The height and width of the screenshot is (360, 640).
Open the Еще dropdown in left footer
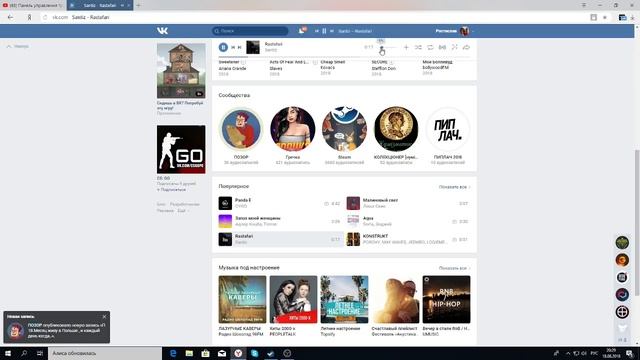[x=183, y=211]
